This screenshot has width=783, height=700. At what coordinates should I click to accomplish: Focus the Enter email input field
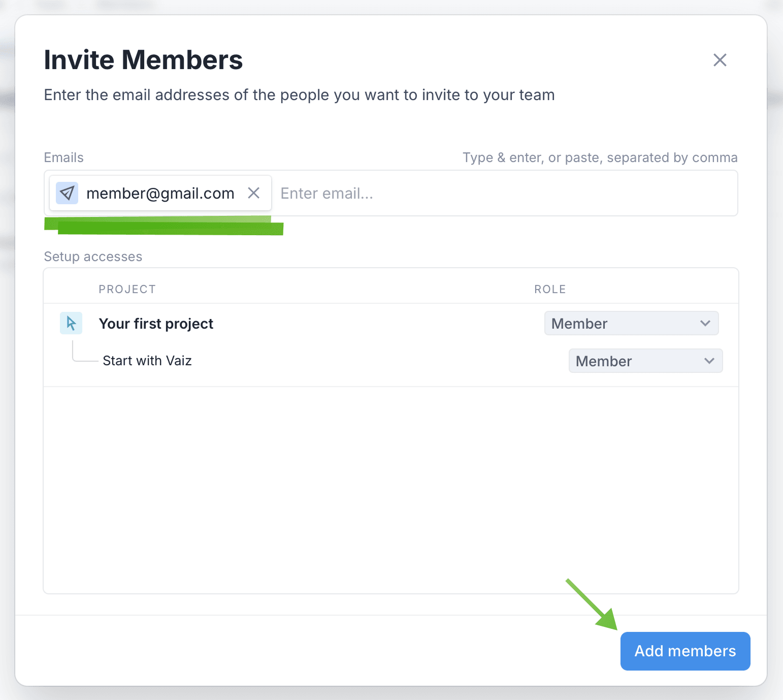[x=503, y=194]
